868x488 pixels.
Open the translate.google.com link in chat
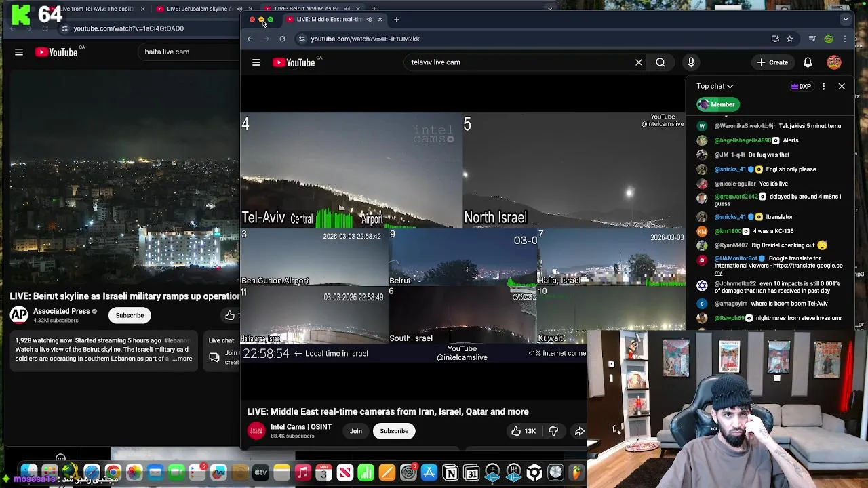click(x=778, y=269)
